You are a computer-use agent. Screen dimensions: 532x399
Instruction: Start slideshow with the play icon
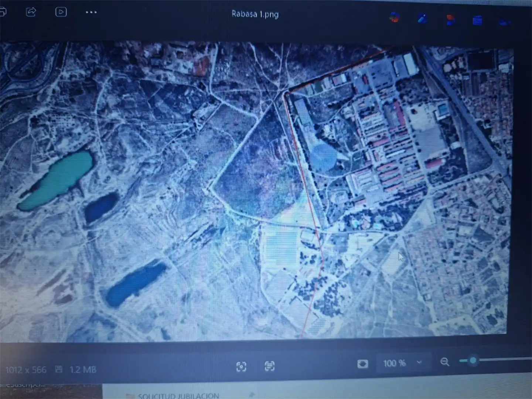(61, 12)
